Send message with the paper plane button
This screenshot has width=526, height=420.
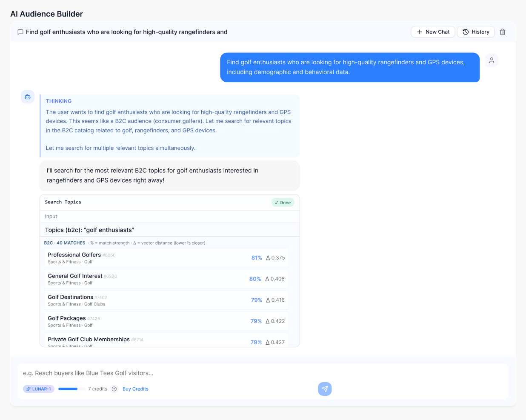click(x=325, y=389)
